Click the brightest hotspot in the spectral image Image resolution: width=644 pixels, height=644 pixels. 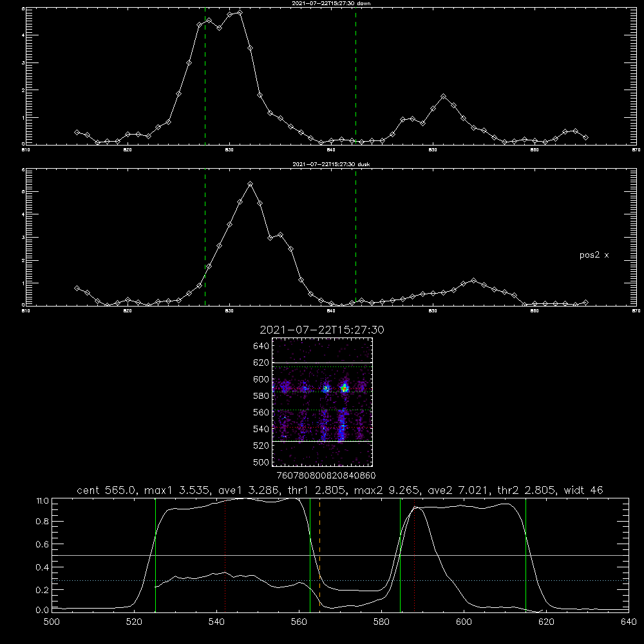point(345,388)
